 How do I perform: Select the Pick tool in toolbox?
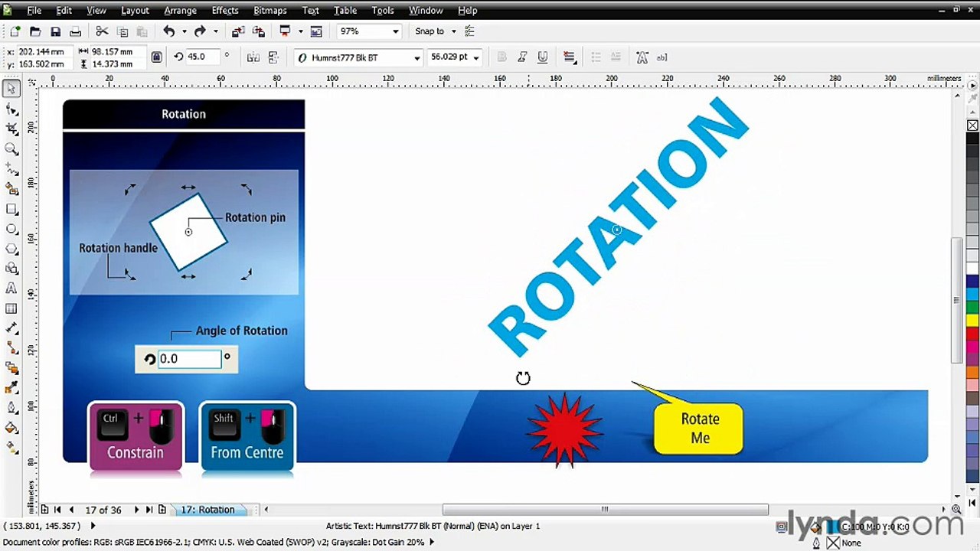coord(11,90)
